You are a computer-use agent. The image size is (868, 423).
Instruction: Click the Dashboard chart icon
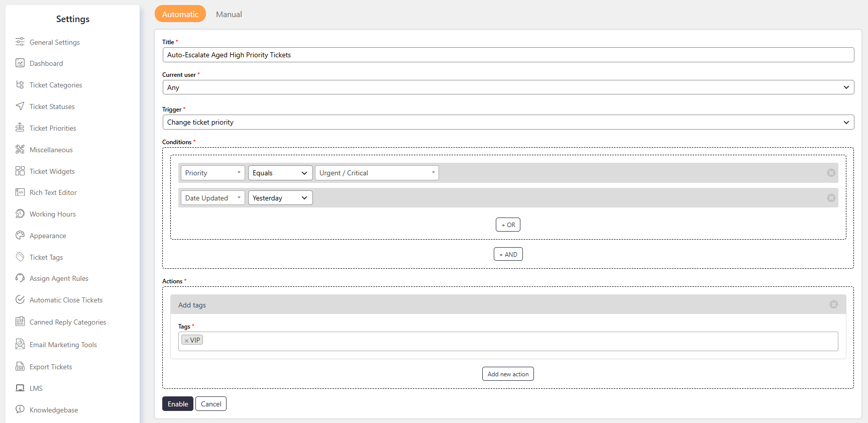pos(20,63)
